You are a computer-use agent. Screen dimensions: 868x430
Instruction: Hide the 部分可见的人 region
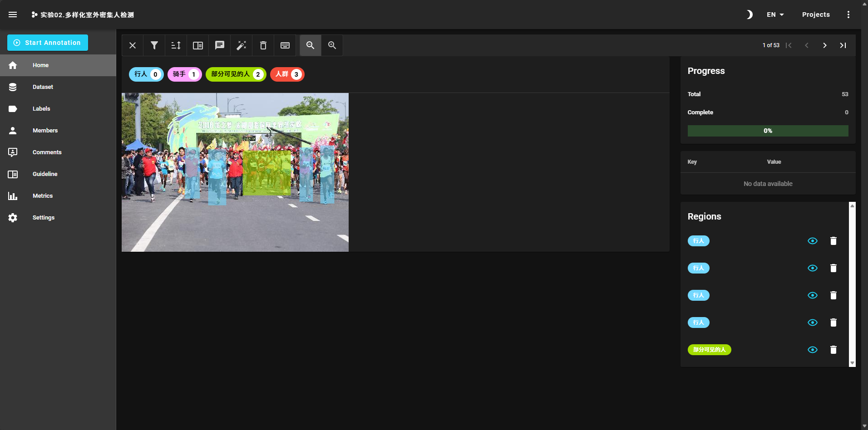pos(812,350)
